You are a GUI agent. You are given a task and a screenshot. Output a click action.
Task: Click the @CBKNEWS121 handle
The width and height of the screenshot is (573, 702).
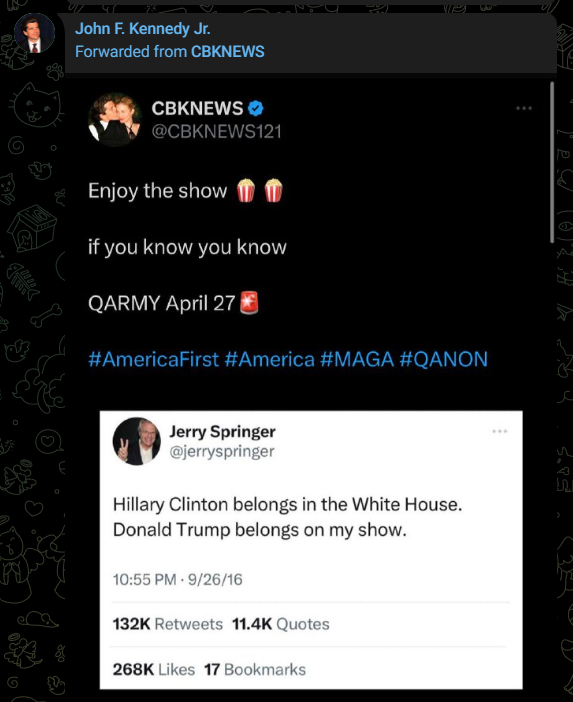point(217,132)
